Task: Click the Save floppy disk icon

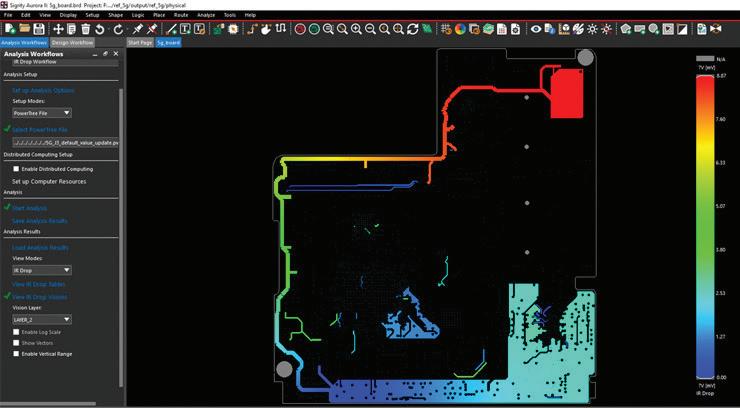Action: pyautogui.click(x=39, y=29)
